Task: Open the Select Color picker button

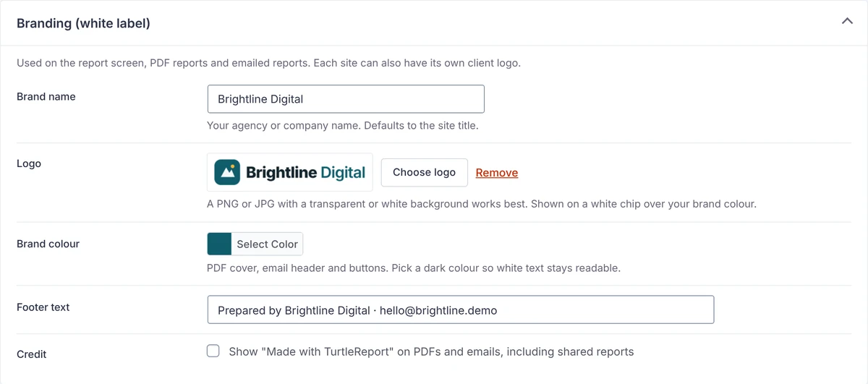Action: (267, 244)
